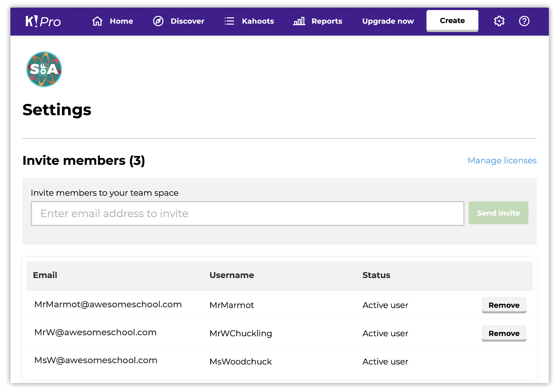Remove the MrMarmot member
Image resolution: width=559 pixels, height=392 pixels.
coord(504,305)
